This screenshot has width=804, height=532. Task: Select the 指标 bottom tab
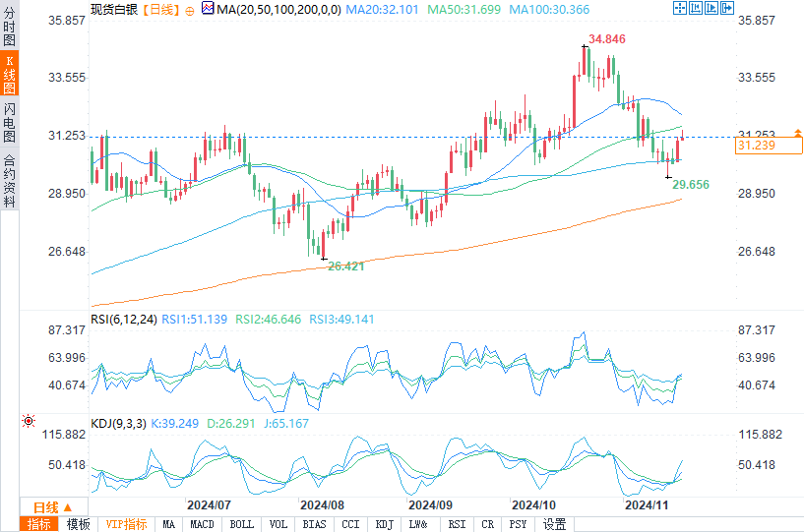(39, 524)
